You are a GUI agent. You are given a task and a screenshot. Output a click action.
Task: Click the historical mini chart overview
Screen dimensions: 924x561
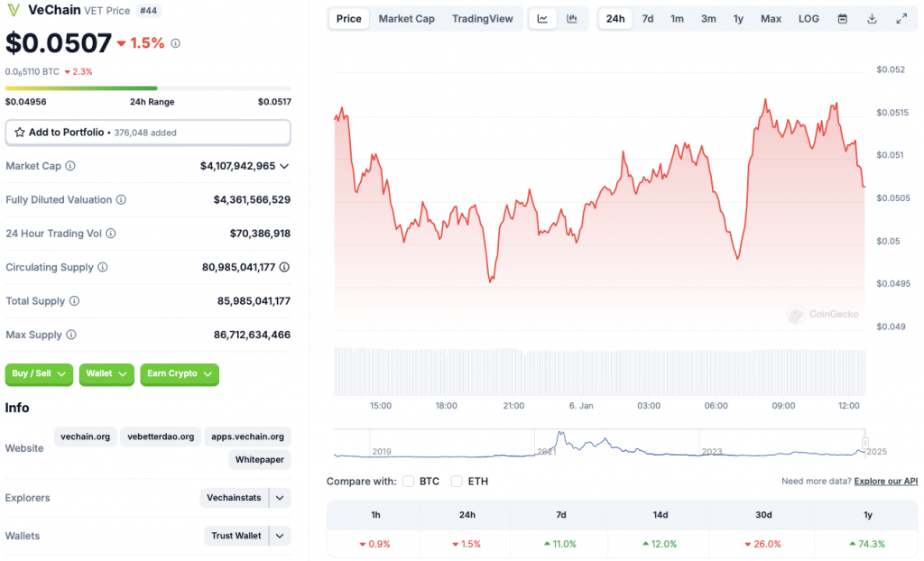coord(599,444)
